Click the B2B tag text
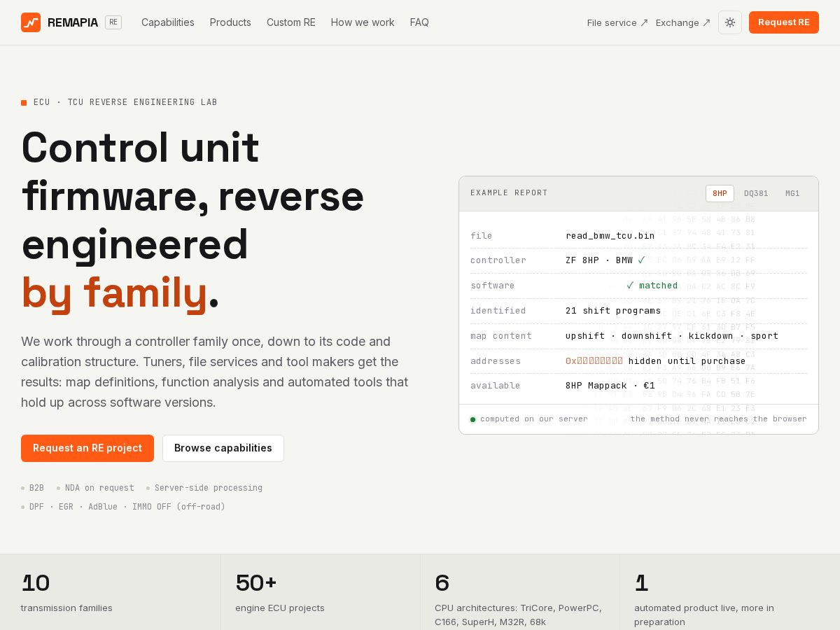Image resolution: width=840 pixels, height=630 pixels. click(36, 488)
